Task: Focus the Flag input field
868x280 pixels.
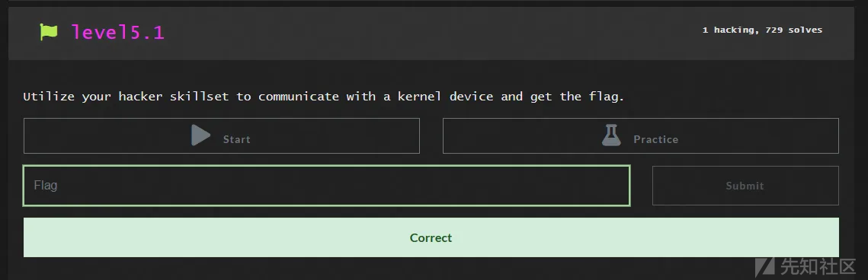Action: pos(327,186)
